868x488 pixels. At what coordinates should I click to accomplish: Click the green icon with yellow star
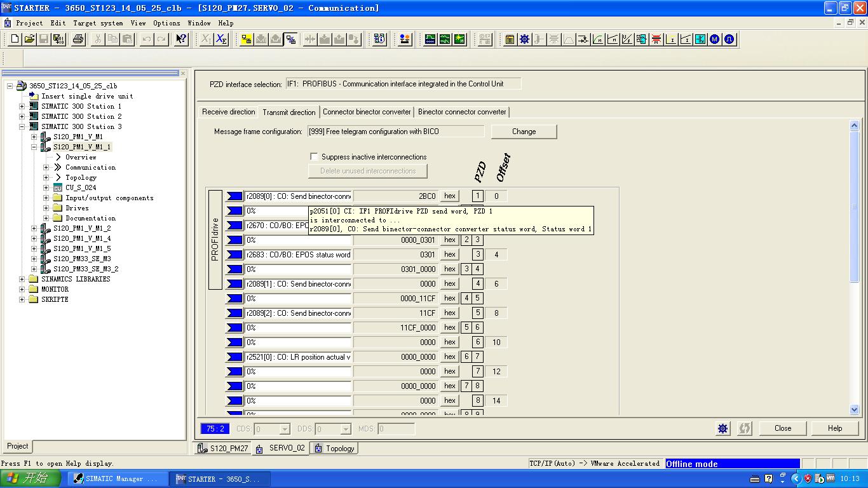point(459,39)
